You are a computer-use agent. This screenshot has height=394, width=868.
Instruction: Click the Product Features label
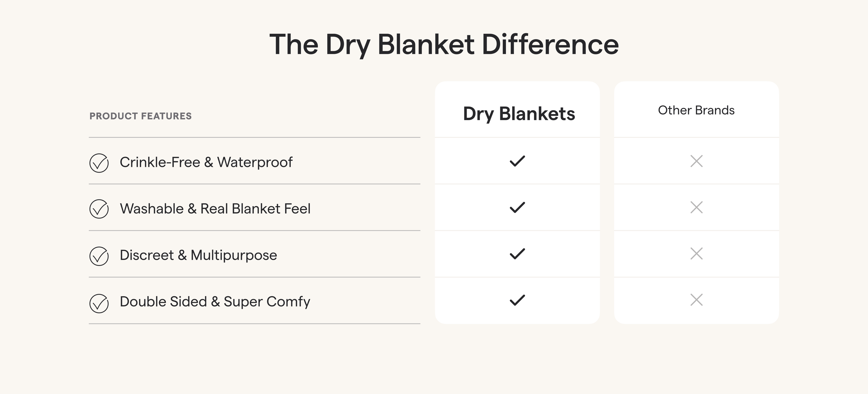(141, 116)
